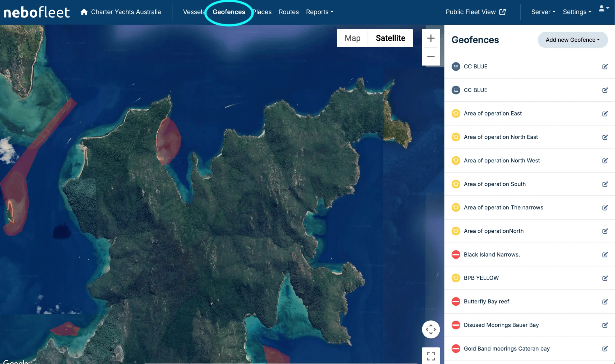Open the Vessels page
Image resolution: width=615 pixels, height=364 pixels.
pos(194,12)
